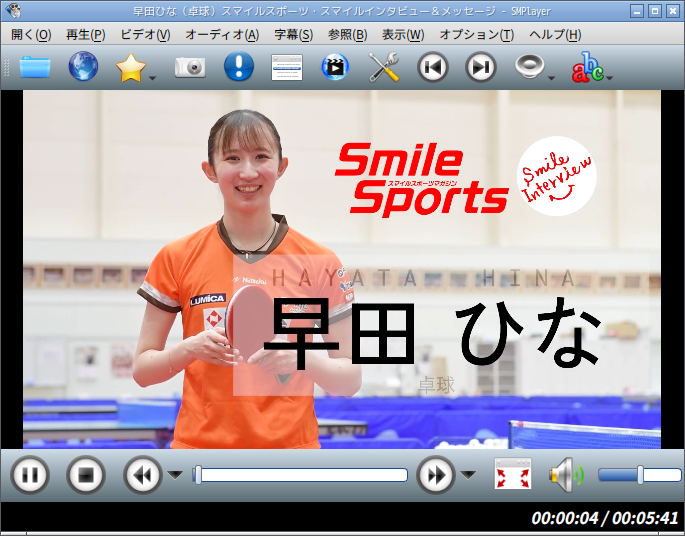Expand the subtitle abc dropdown arrow
The image size is (685, 536).
coord(610,78)
